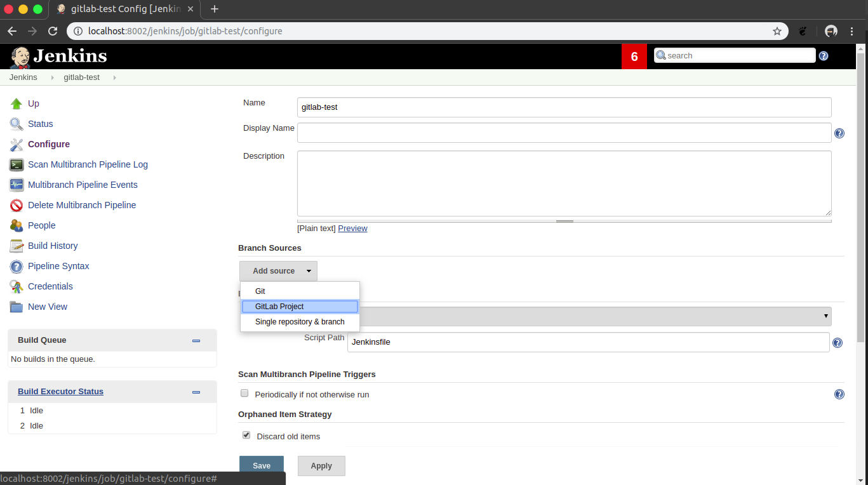
Task: Open a new browser tab
Action: pyautogui.click(x=215, y=9)
